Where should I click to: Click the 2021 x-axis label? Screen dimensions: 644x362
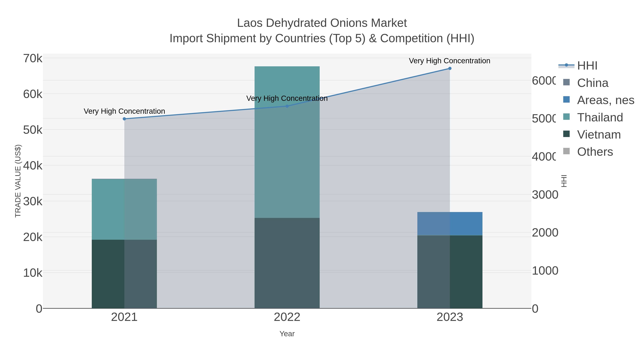(124, 317)
